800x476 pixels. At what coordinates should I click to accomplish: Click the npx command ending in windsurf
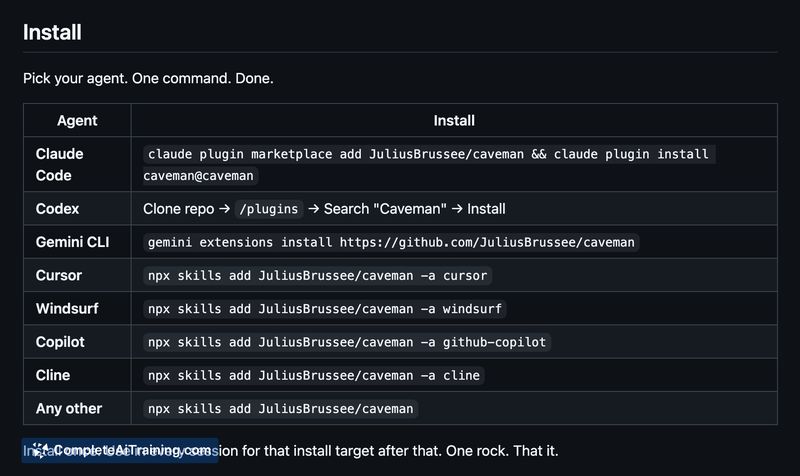326,308
